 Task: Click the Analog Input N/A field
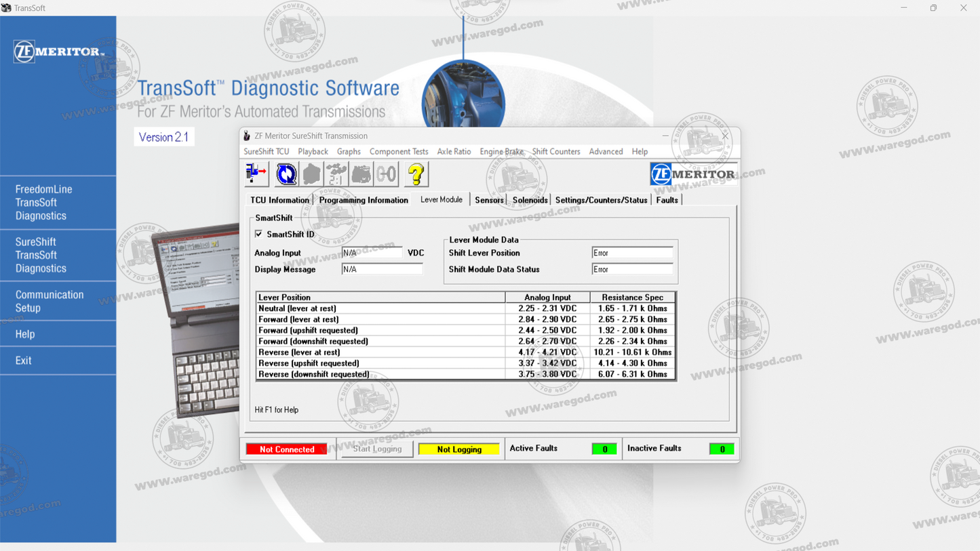pos(371,252)
